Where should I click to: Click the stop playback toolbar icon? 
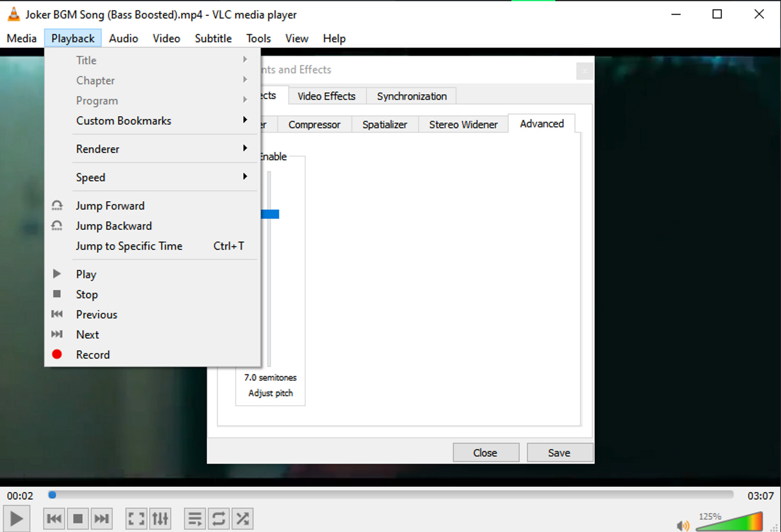pyautogui.click(x=78, y=519)
